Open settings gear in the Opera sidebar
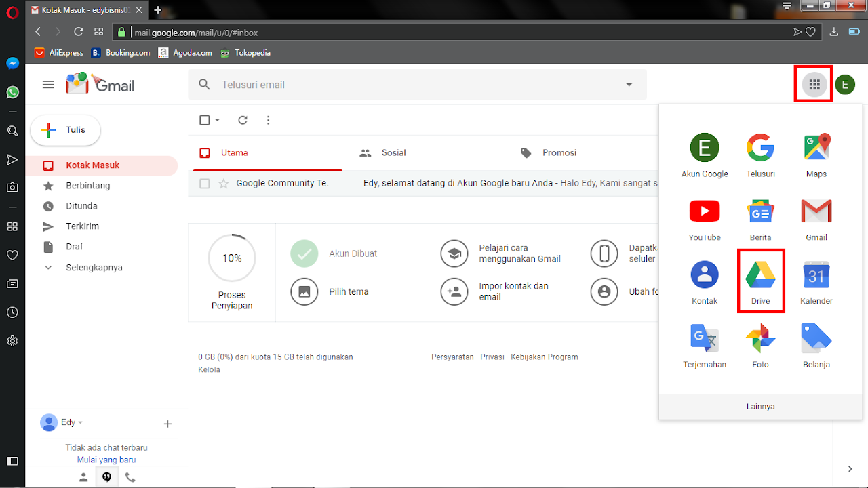This screenshot has width=868, height=488. click(12, 341)
